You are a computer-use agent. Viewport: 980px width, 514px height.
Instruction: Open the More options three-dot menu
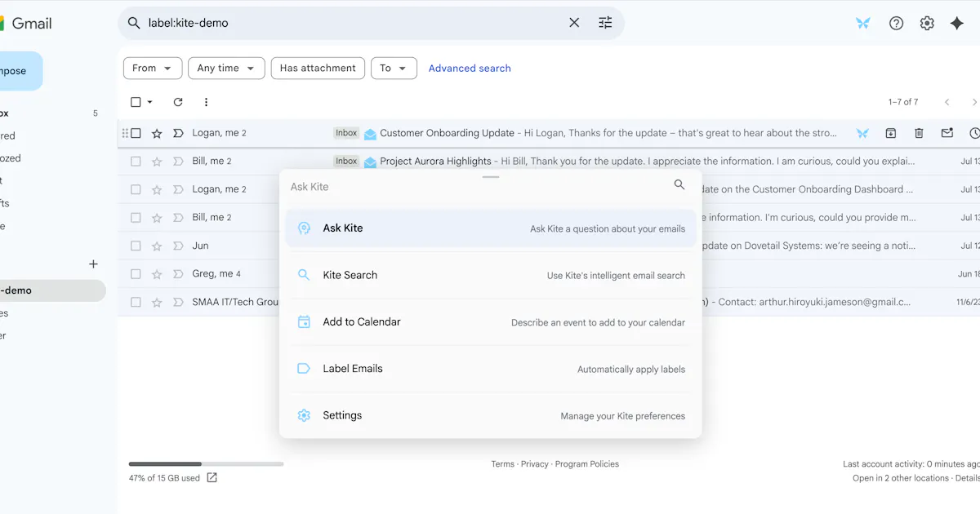coord(206,102)
